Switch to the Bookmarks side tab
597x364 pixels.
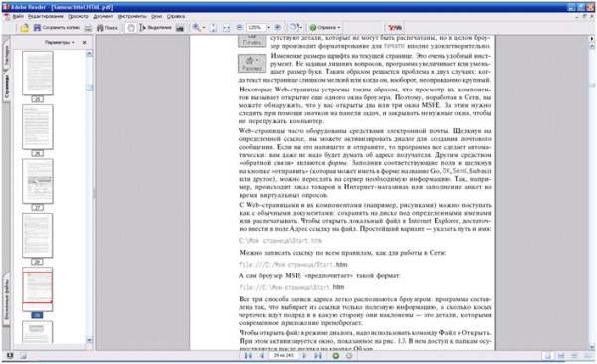[x=7, y=56]
